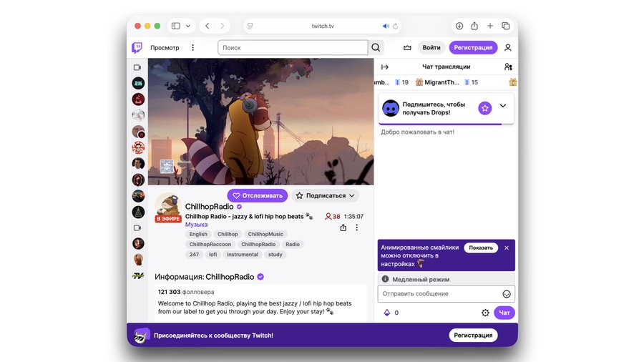This screenshot has width=644, height=362.
Task: Click Отслеживать follow button
Action: tap(258, 196)
